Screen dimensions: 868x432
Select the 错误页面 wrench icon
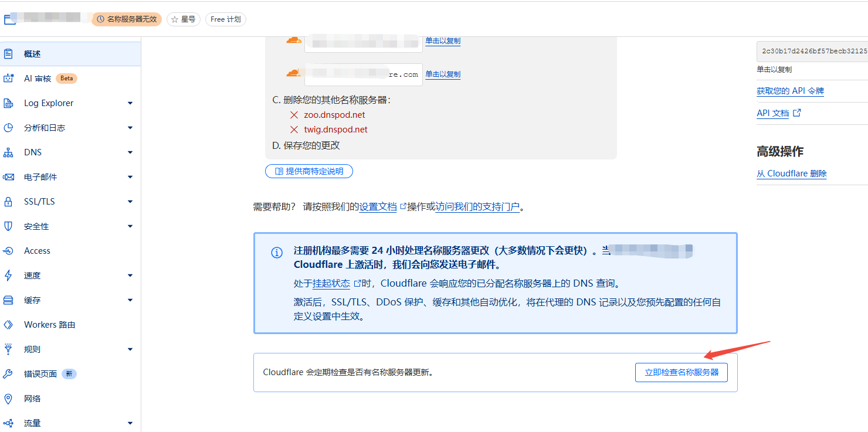click(8, 374)
